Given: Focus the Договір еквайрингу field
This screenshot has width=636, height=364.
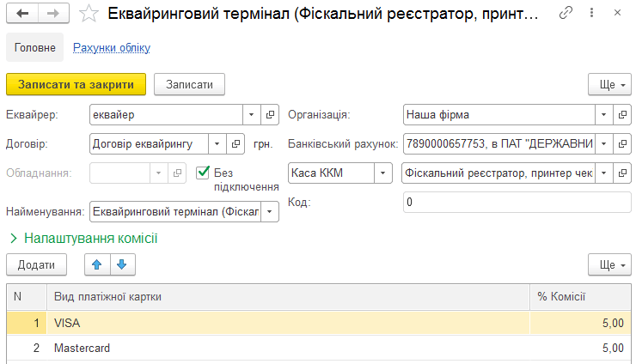Looking at the screenshot, I should click(x=149, y=144).
